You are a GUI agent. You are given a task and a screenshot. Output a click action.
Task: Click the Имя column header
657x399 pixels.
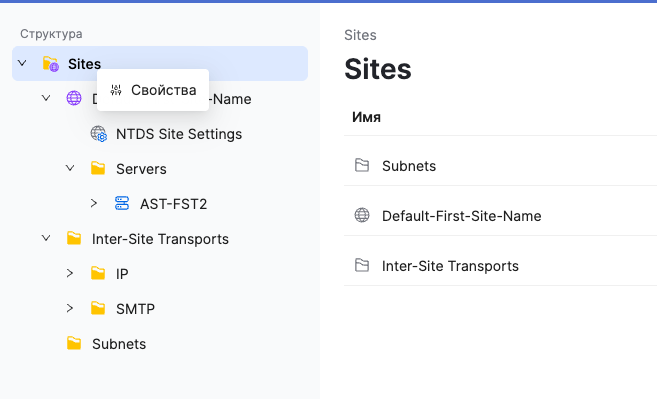point(366,117)
